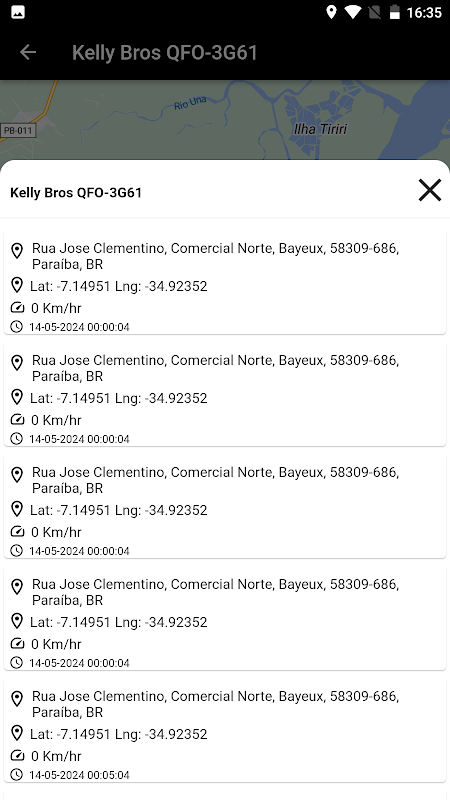Tap the Kelly Bros QFO-3G61 header title
The image size is (450, 800).
tap(165, 53)
